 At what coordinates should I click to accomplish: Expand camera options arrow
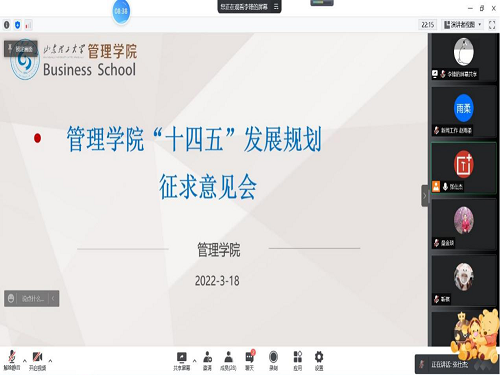(50, 361)
